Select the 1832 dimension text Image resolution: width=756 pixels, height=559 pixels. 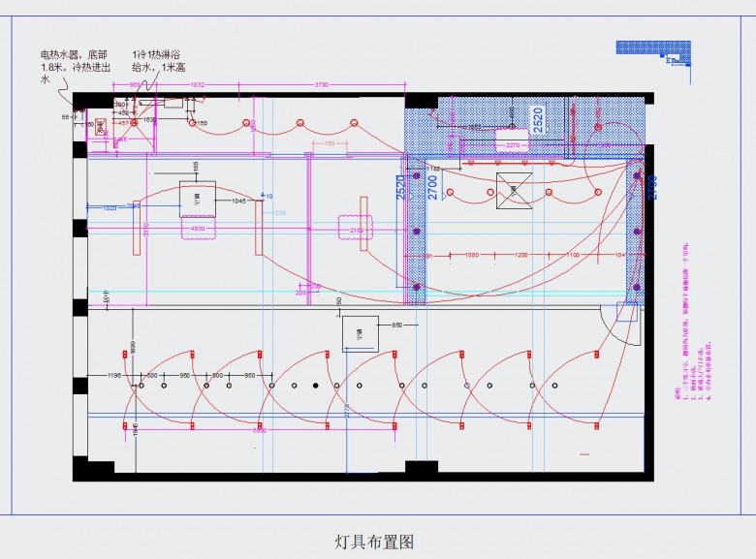197,86
